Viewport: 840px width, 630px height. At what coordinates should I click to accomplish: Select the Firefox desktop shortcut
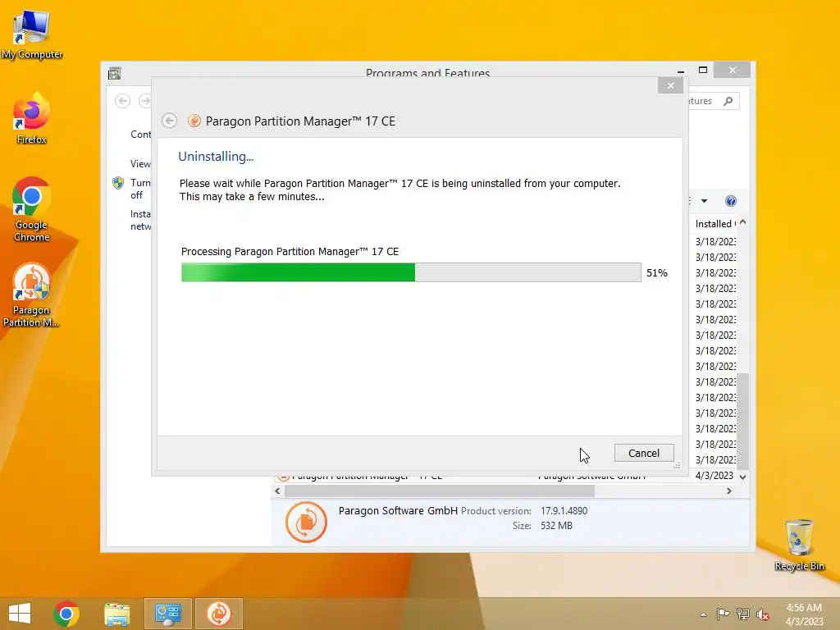[32, 119]
